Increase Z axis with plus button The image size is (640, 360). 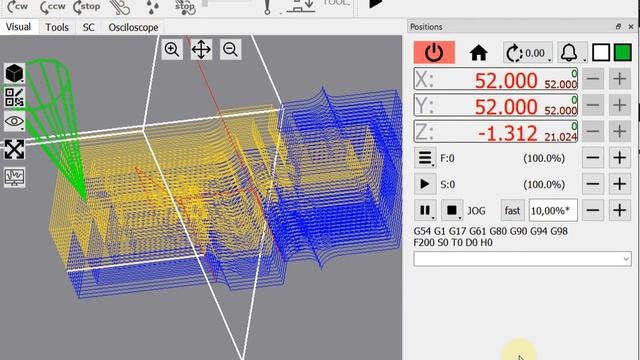point(620,131)
